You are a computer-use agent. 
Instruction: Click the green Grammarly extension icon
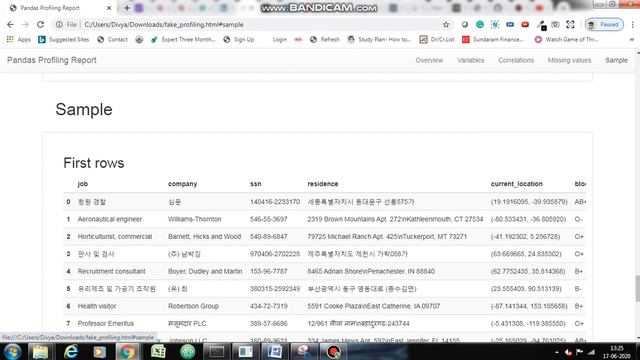pyautogui.click(x=480, y=24)
